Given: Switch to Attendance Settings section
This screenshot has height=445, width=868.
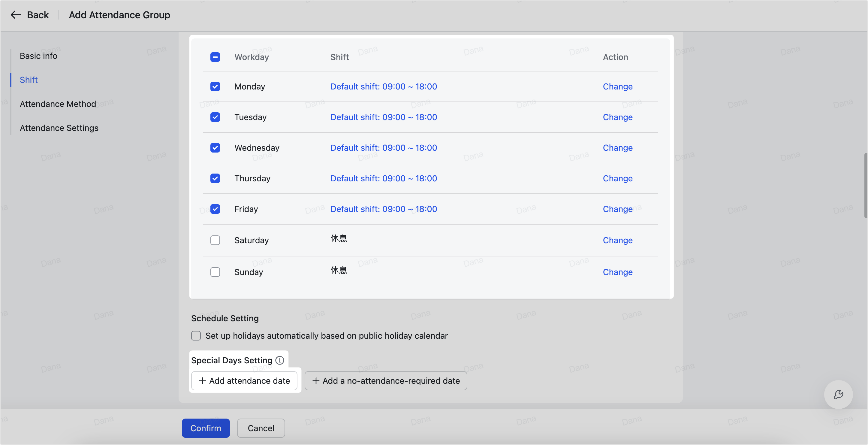Looking at the screenshot, I should [x=59, y=128].
